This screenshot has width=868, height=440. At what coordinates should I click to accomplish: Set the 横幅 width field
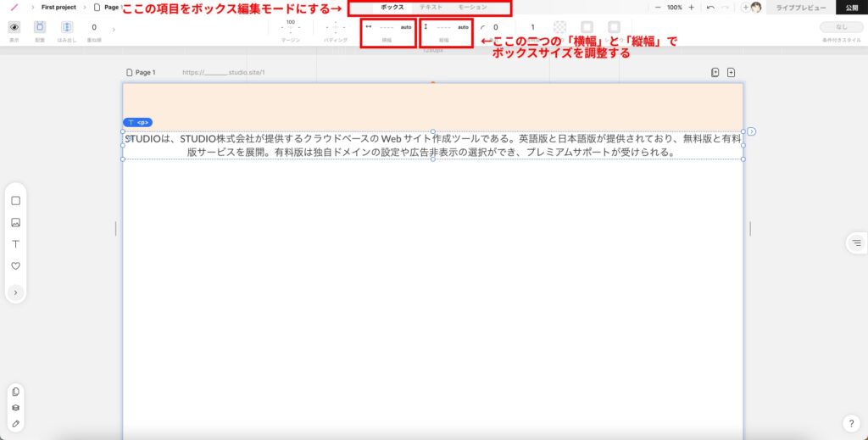(x=388, y=27)
